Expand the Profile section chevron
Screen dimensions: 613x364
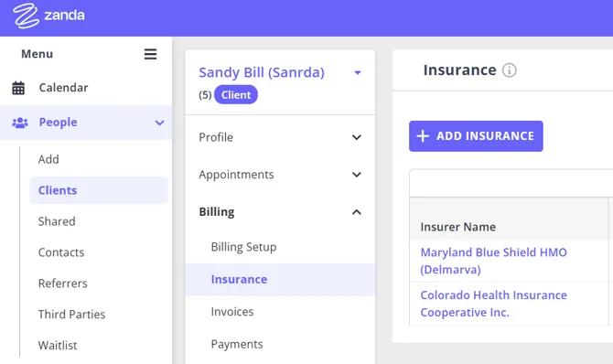[x=357, y=137]
